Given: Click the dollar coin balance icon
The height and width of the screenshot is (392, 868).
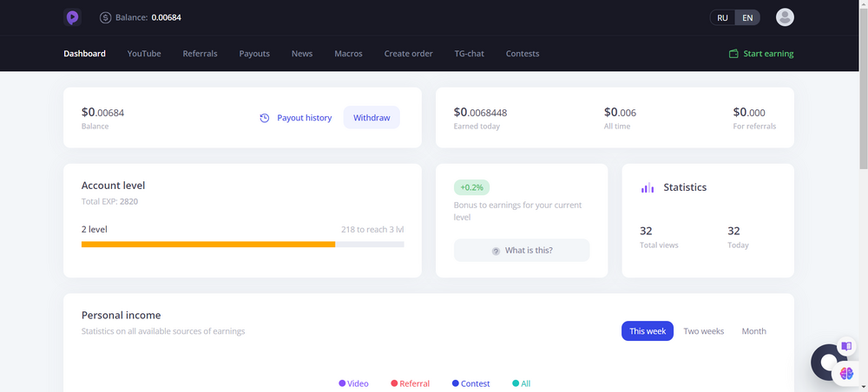Looking at the screenshot, I should pos(106,17).
